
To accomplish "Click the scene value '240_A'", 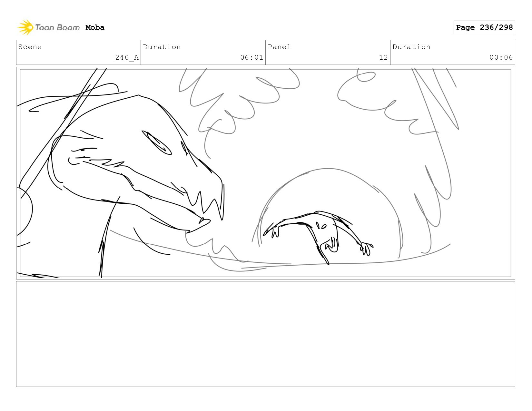I will tap(127, 57).
